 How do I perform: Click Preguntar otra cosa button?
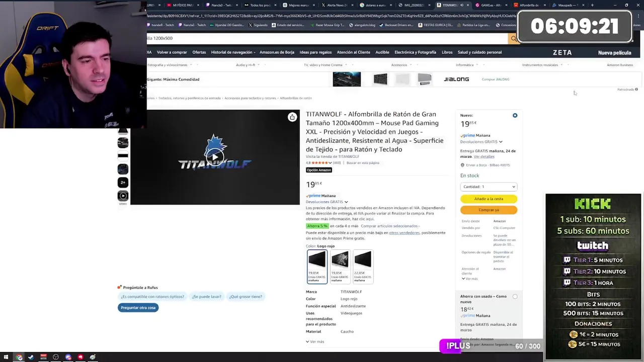point(138,308)
